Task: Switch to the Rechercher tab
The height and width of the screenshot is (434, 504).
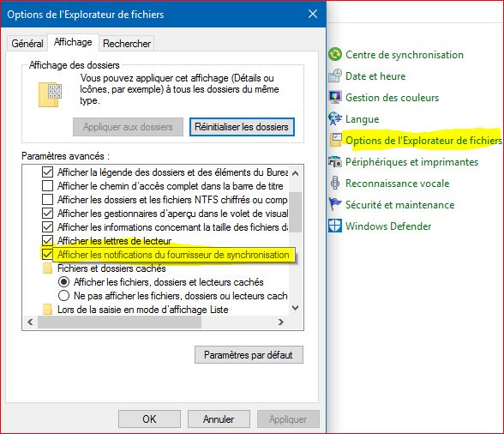Action: click(x=127, y=44)
